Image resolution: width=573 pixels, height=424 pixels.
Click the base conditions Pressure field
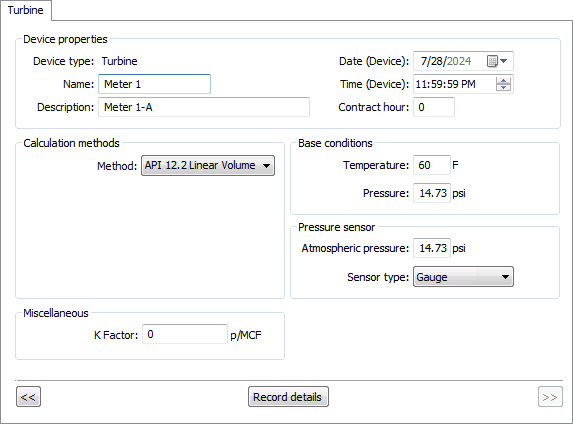[x=432, y=193]
